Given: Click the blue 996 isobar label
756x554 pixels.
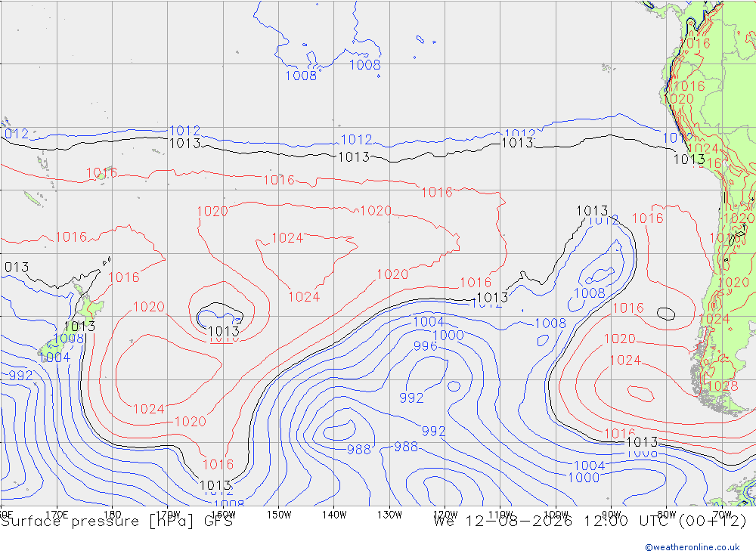Looking at the screenshot, I should pos(425,345).
